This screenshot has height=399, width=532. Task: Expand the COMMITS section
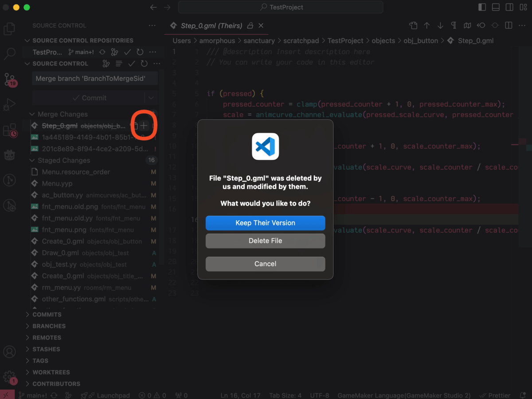[47, 315]
